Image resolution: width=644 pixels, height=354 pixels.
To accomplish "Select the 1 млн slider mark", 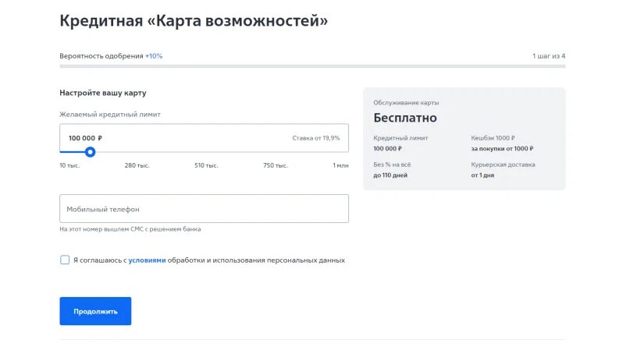I will 340,165.
